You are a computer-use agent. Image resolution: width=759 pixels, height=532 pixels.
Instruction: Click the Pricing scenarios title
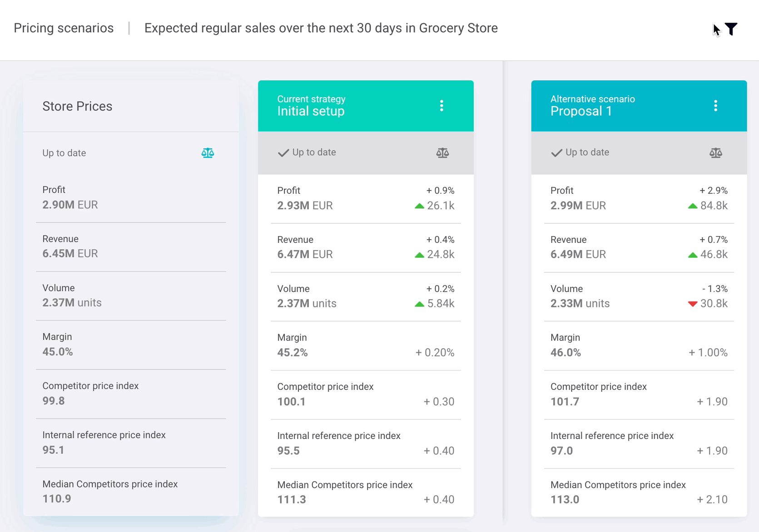point(64,28)
